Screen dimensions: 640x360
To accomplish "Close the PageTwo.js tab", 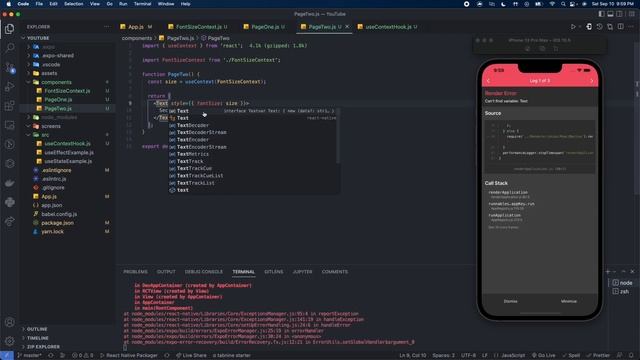I will coord(347,27).
